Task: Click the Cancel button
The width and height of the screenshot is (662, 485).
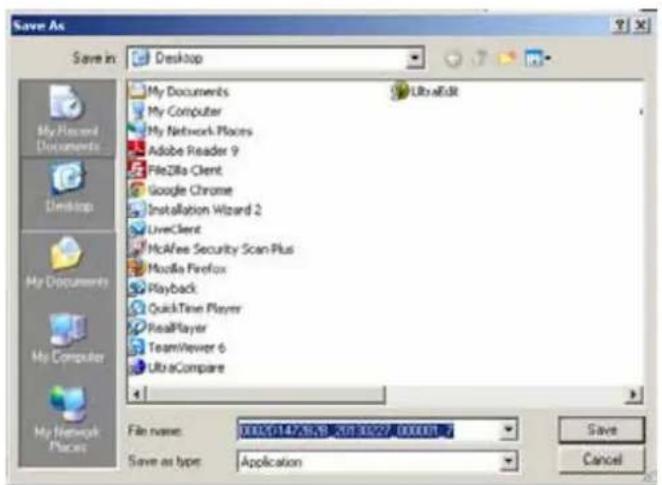Action: pos(602,459)
